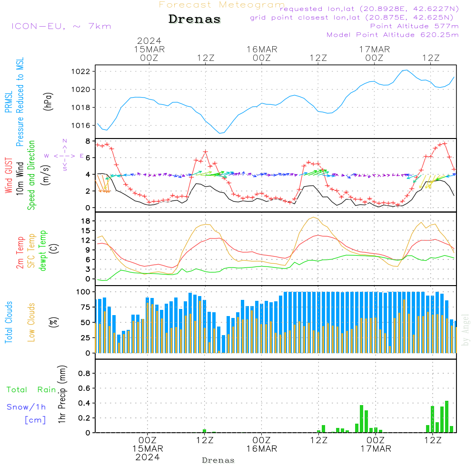Click the '8' wind speed axis value
This screenshot has width=476, height=476.
[x=88, y=141]
